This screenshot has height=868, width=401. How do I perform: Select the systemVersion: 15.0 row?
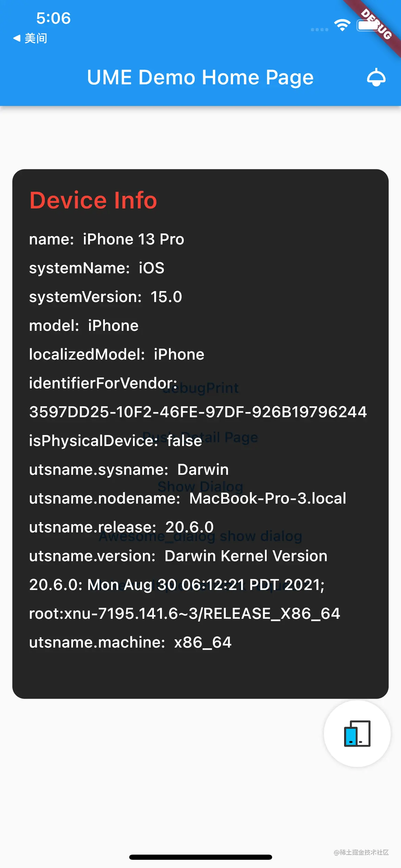[106, 297]
